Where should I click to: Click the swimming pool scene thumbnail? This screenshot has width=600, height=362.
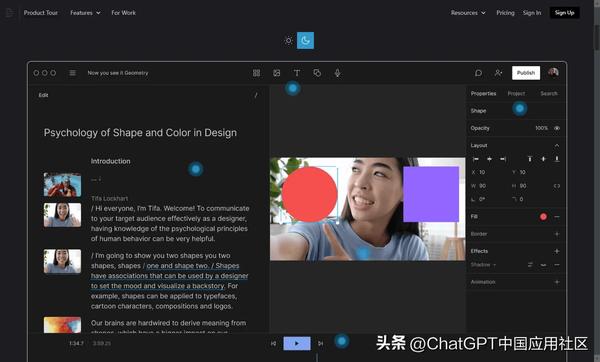pyautogui.click(x=62, y=184)
